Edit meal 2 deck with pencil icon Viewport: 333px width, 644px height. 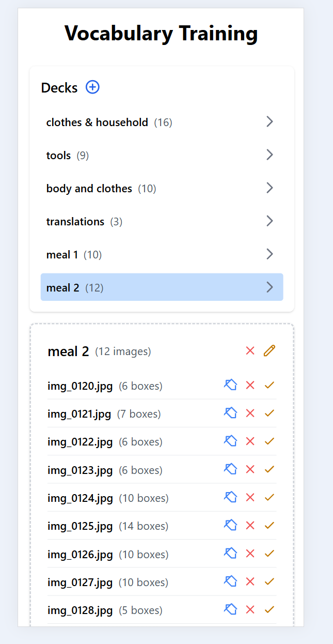tap(269, 351)
